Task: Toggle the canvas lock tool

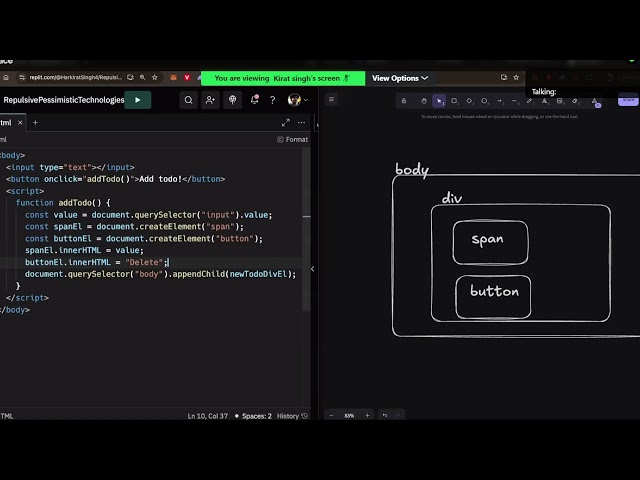Action: (x=403, y=101)
